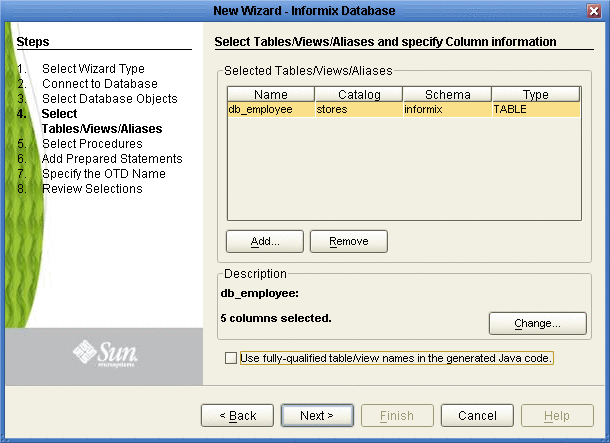Open Change... column settings
This screenshot has width=610, height=443.
(538, 323)
